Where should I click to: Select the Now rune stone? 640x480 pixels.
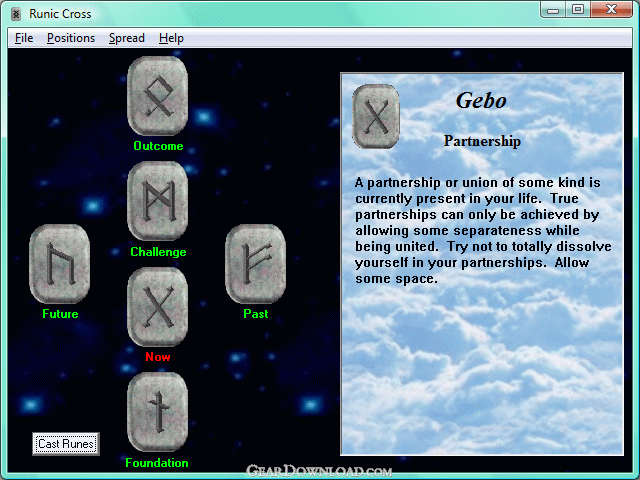(158, 307)
